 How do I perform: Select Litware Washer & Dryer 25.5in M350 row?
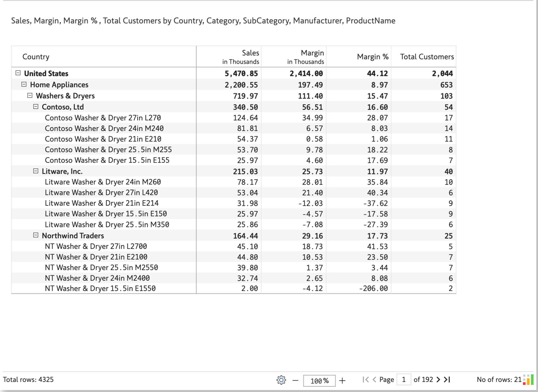[x=234, y=224]
